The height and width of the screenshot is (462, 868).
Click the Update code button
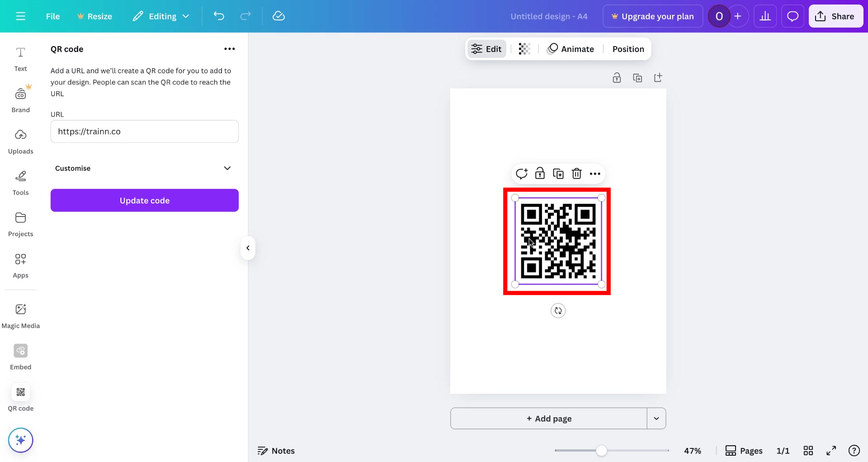click(144, 200)
